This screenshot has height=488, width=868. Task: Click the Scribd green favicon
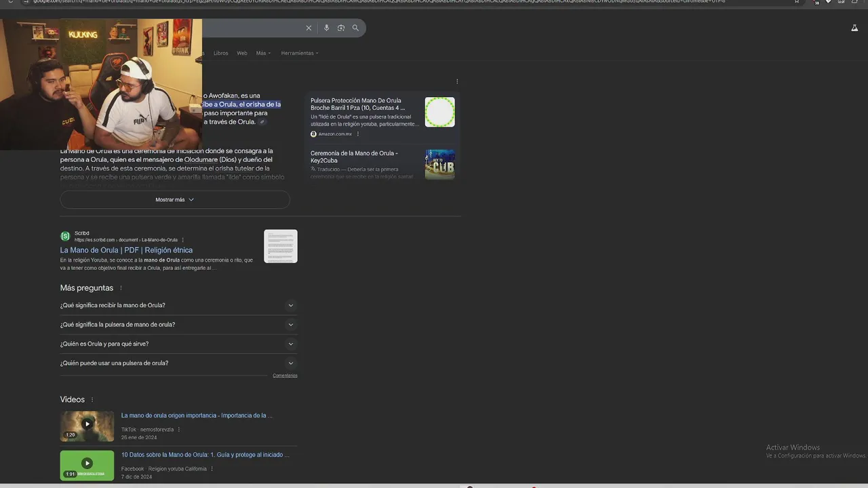pos(65,236)
